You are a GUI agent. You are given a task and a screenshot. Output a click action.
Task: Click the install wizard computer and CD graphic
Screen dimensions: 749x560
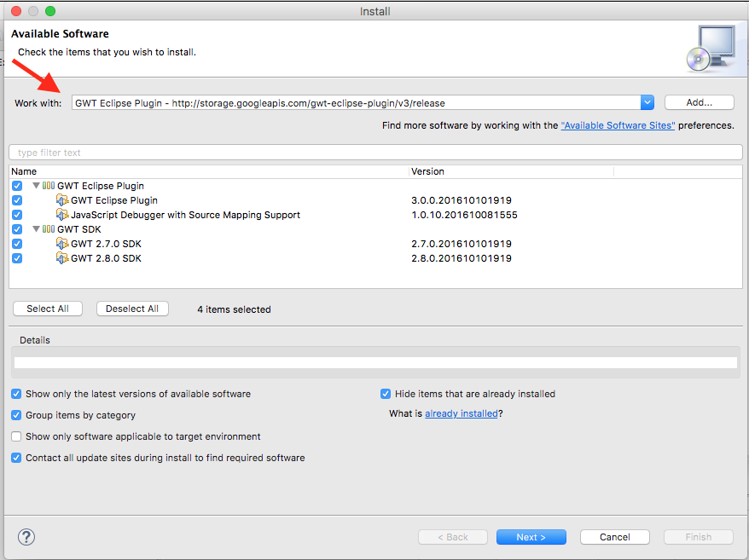click(x=711, y=49)
